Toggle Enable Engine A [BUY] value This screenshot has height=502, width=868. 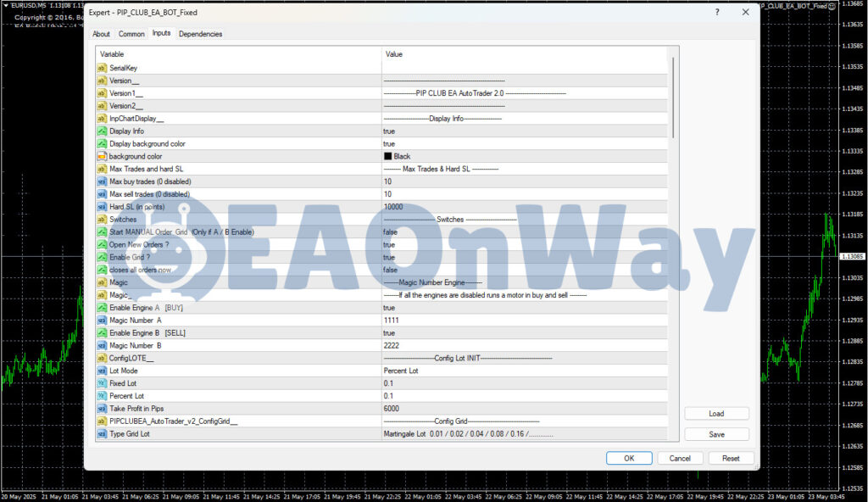pyautogui.click(x=525, y=308)
